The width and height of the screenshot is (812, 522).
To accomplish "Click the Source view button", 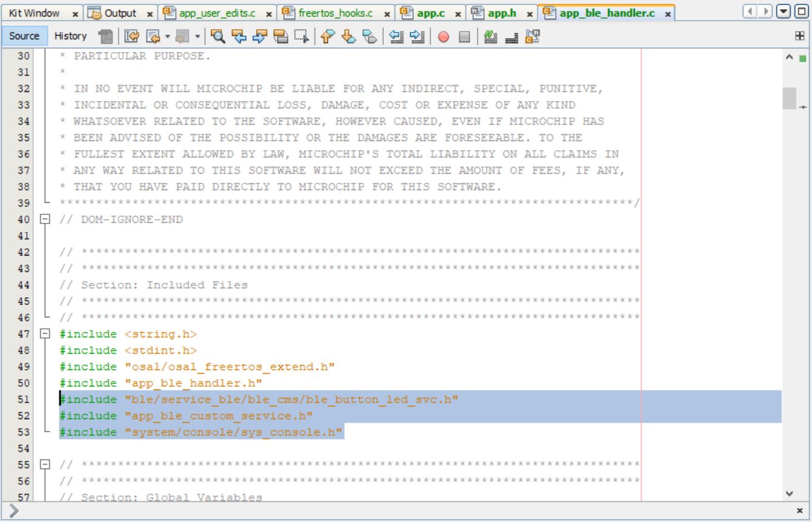I will coord(25,36).
